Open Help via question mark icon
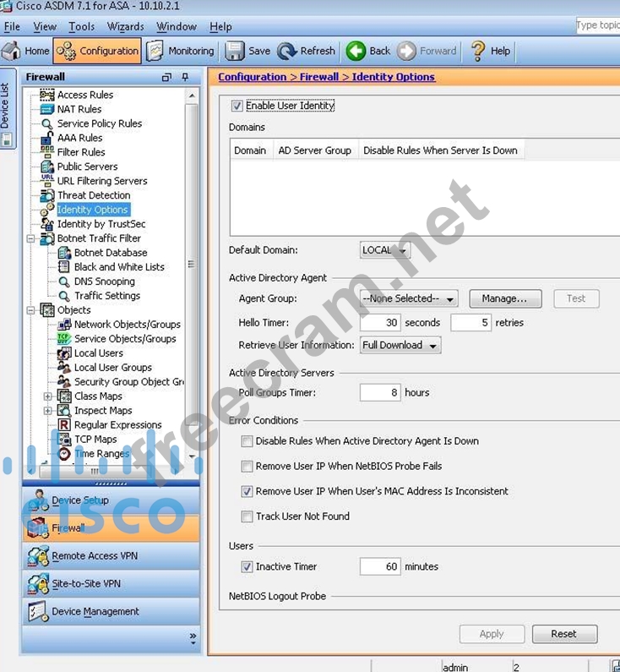Image resolution: width=620 pixels, height=672 pixels. pos(478,51)
